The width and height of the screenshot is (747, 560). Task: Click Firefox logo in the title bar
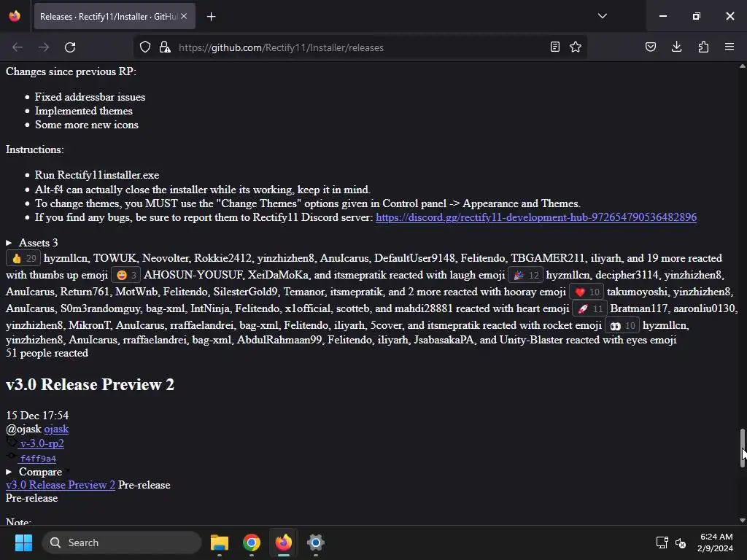coord(15,16)
